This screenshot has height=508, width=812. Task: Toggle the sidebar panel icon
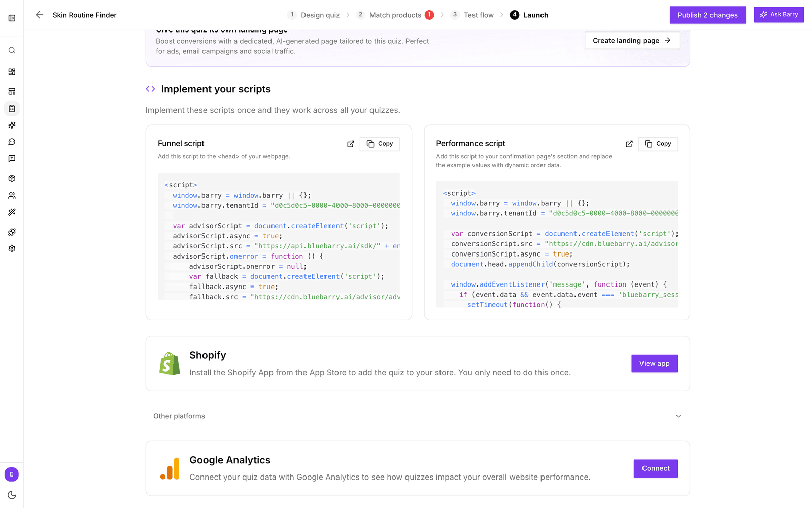tap(12, 18)
